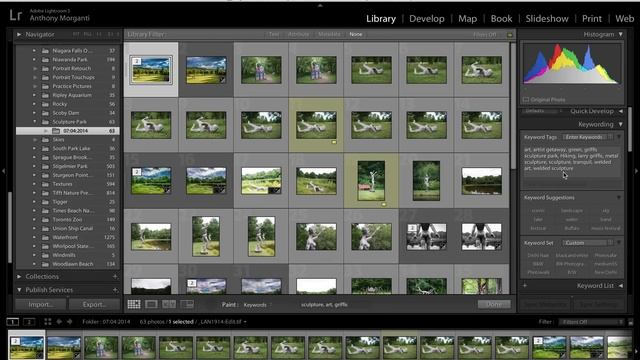Open the Slideshow module
The width and height of the screenshot is (640, 360).
tap(547, 19)
